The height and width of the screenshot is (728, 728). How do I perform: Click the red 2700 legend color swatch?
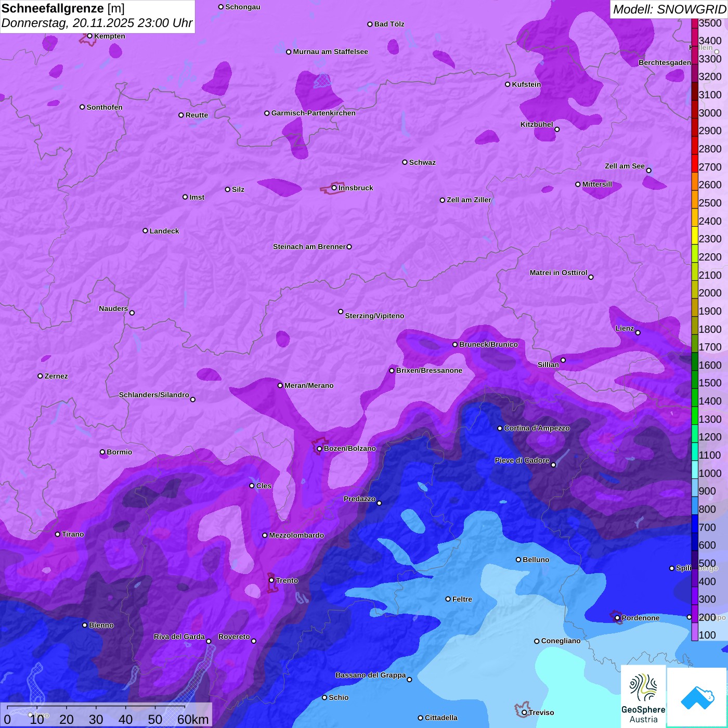[695, 163]
